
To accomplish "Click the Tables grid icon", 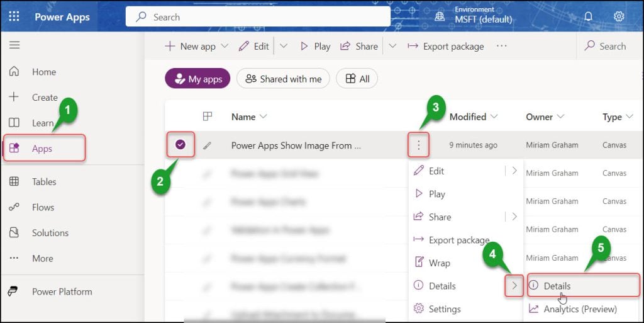I will (14, 181).
